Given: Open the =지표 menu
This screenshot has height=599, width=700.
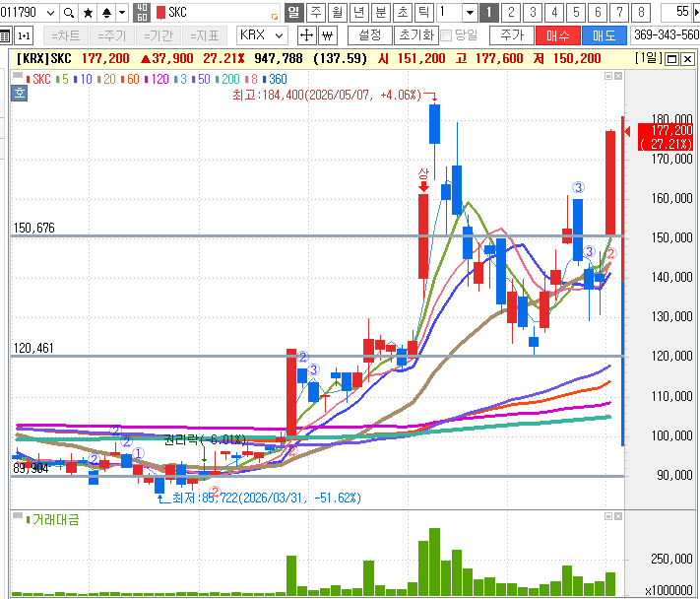Looking at the screenshot, I should [205, 35].
